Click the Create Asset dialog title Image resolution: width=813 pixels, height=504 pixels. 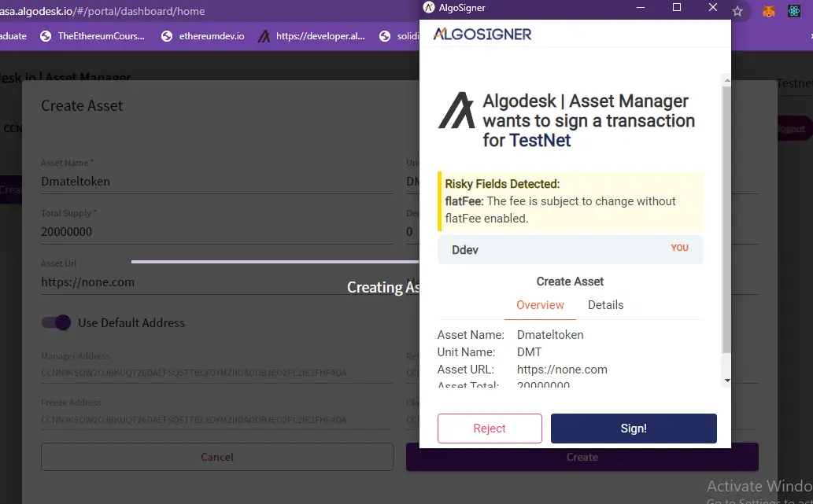point(82,105)
